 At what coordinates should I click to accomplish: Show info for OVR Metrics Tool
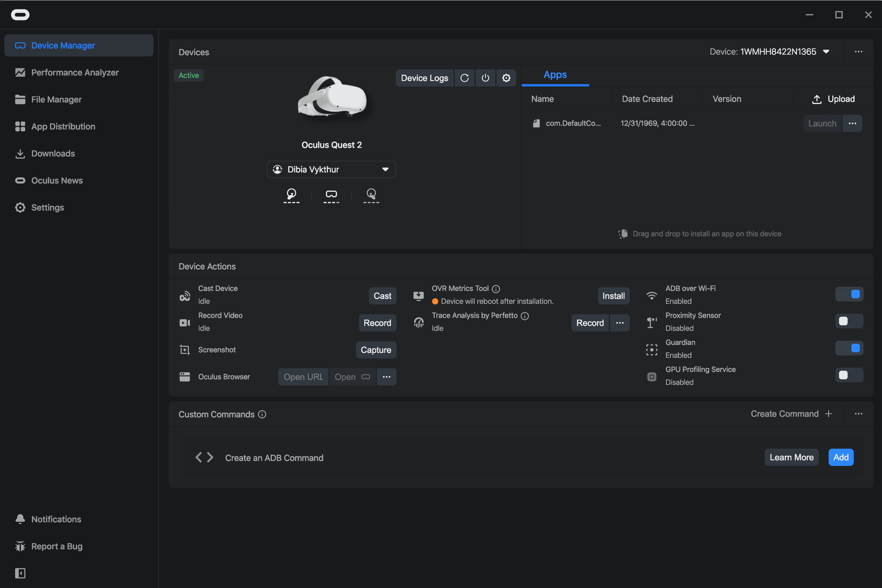click(496, 289)
